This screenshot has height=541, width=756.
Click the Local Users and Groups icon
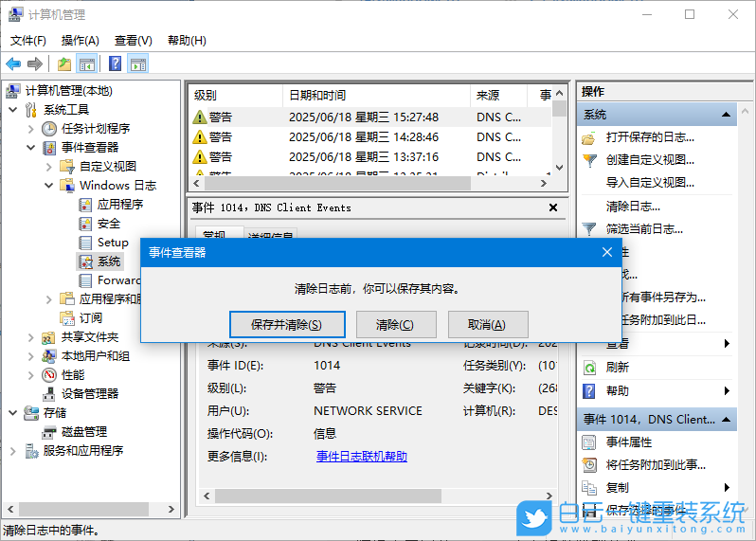click(48, 356)
